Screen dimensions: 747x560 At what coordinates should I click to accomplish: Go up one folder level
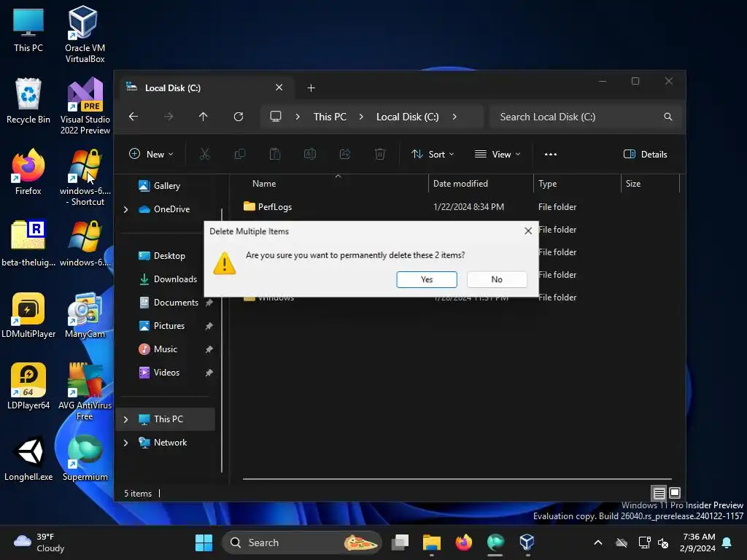204,117
